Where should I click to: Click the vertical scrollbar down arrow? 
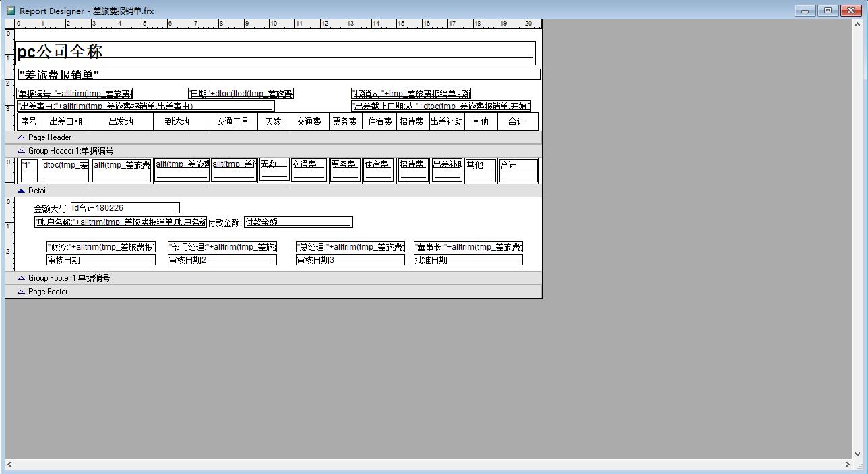[x=858, y=454]
